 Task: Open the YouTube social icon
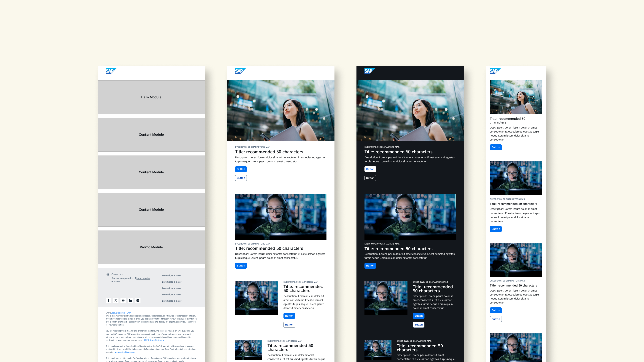click(123, 301)
